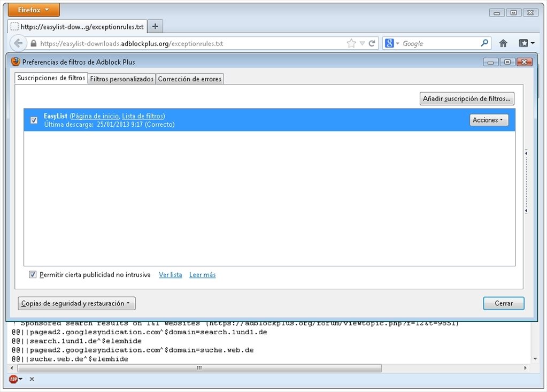This screenshot has width=547, height=392.
Task: Click the horizontal scrollbar thumb
Action: click(x=199, y=368)
